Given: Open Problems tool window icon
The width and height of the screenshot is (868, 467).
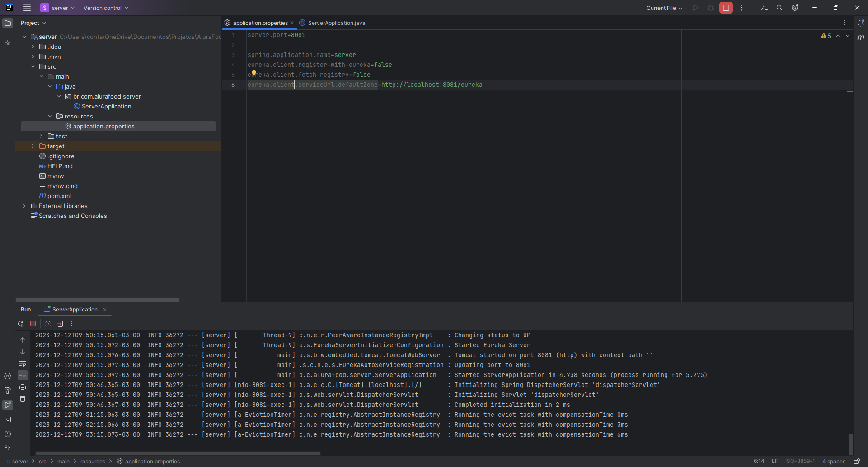Looking at the screenshot, I should (x=8, y=434).
